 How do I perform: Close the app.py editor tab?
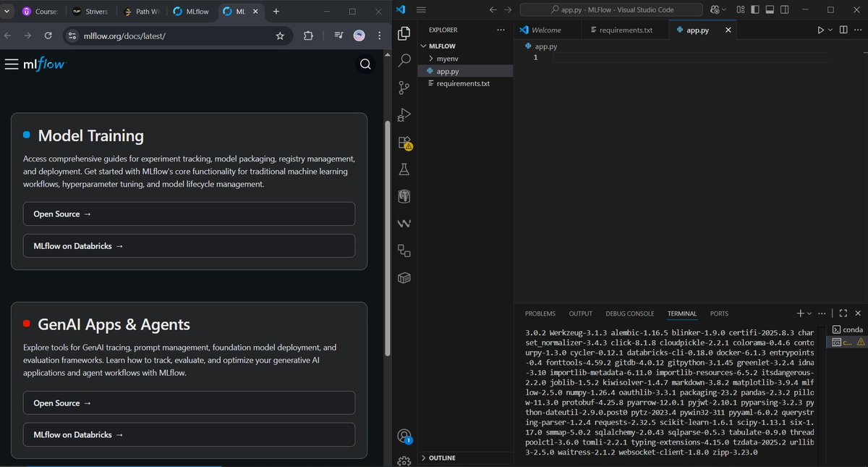728,30
